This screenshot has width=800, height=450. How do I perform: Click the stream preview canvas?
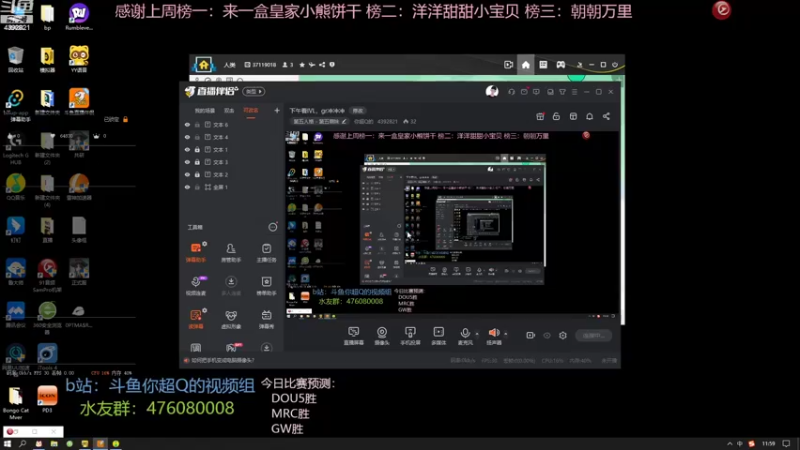pos(452,225)
